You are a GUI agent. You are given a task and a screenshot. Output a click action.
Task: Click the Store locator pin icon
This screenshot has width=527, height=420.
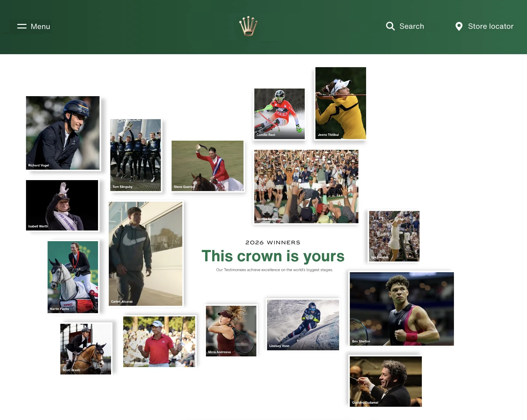pos(459,26)
